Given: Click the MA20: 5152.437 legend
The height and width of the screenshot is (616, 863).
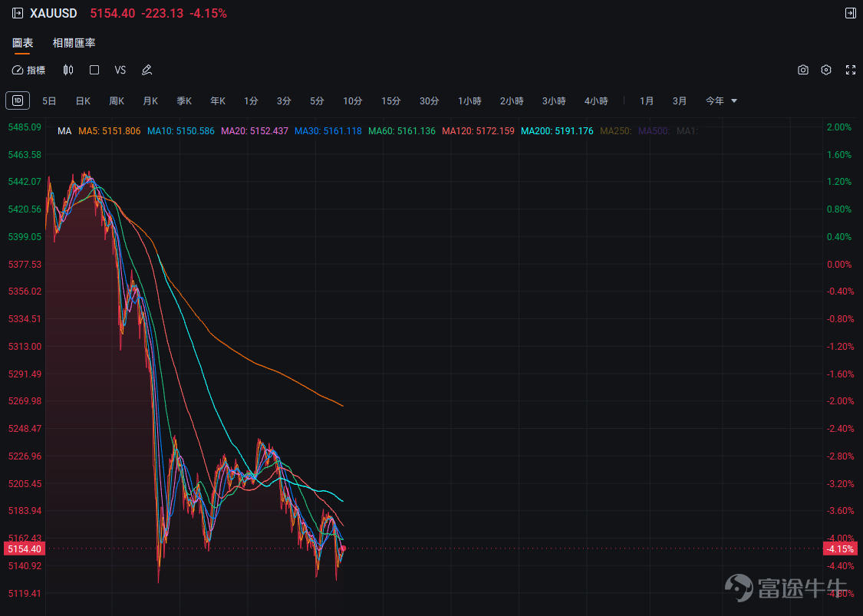Looking at the screenshot, I should 255,131.
